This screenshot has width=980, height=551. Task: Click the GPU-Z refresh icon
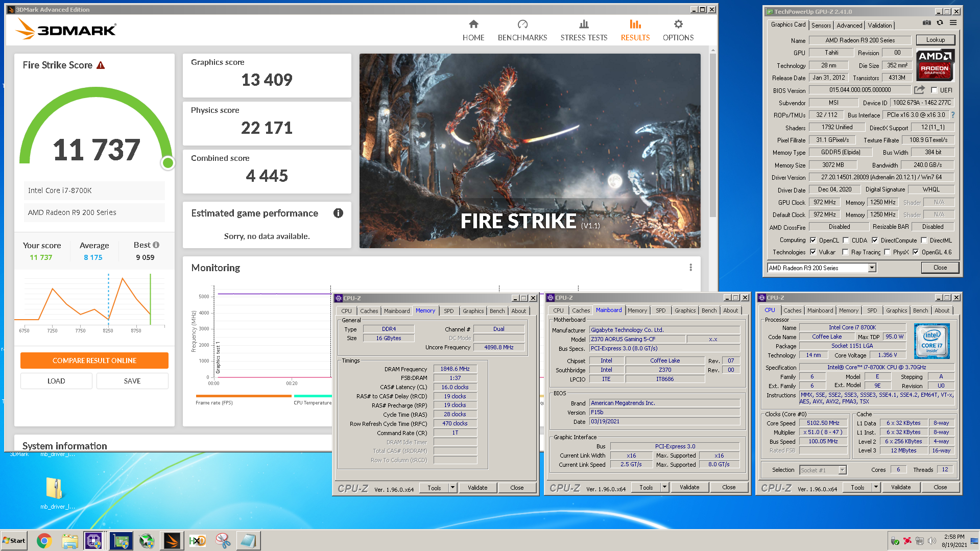[x=940, y=23]
